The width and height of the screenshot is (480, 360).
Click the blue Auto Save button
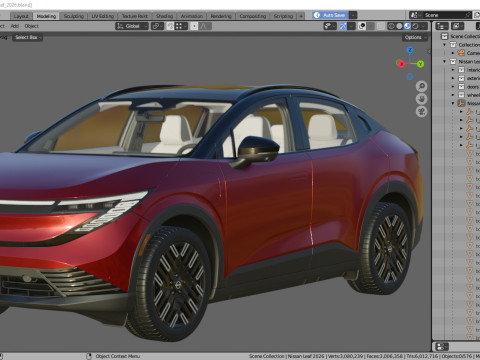330,15
